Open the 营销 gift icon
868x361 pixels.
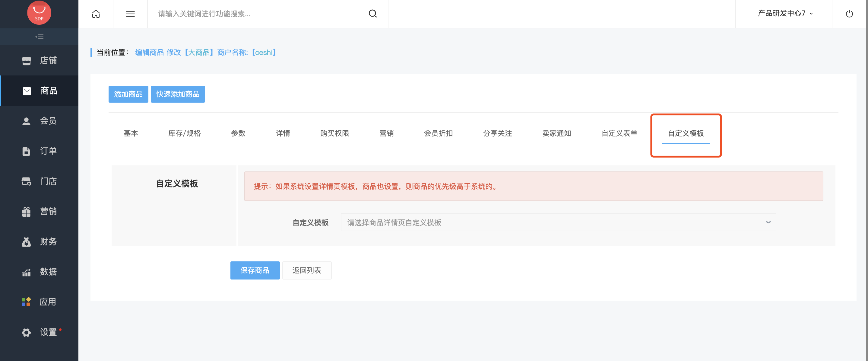26,212
